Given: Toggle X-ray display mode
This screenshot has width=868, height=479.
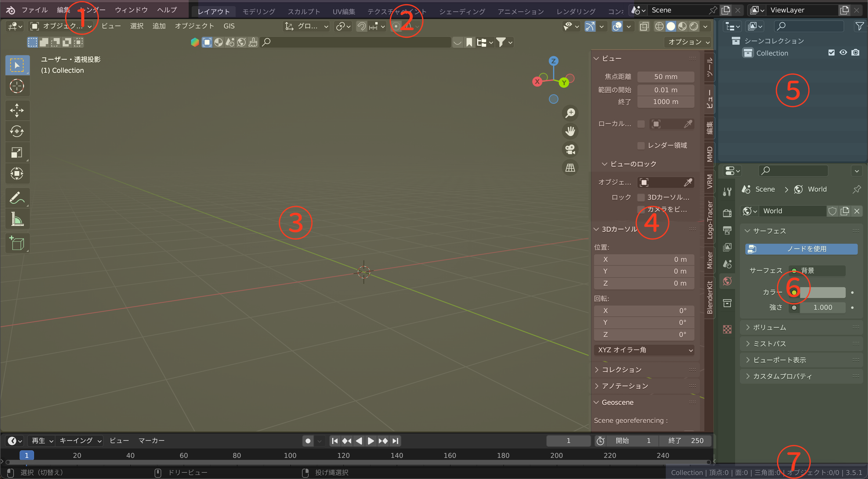Looking at the screenshot, I should tap(644, 26).
